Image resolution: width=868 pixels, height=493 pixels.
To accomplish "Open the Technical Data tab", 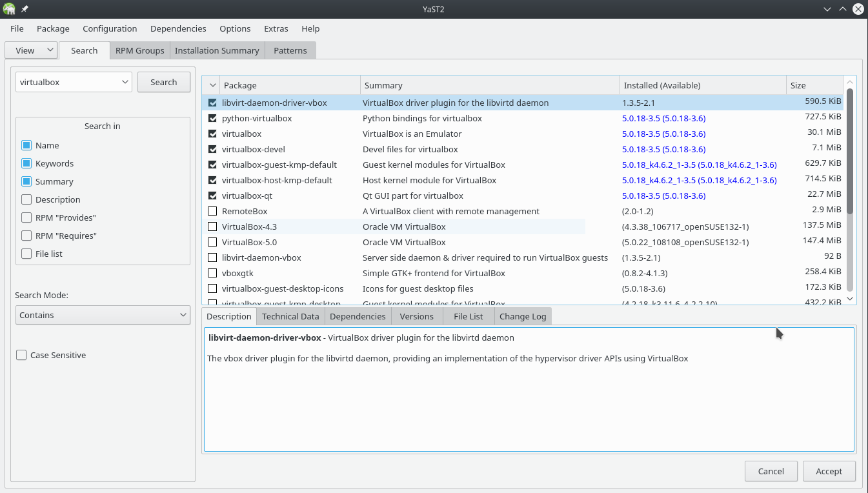I will pos(290,316).
